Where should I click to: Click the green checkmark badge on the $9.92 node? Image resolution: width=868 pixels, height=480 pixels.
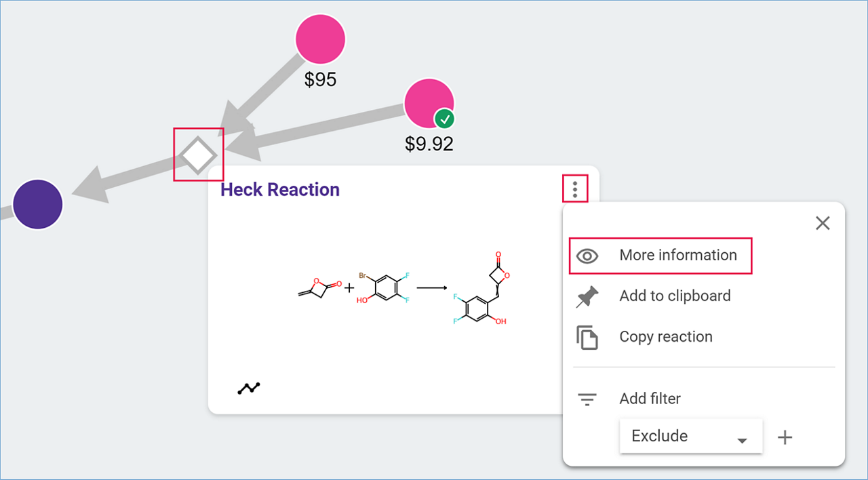click(445, 119)
